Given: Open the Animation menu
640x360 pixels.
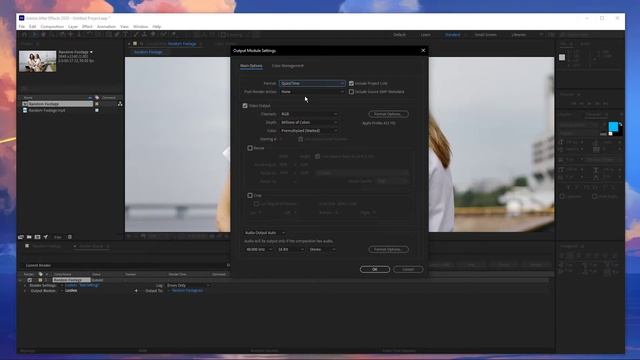Looking at the screenshot, I should pyautogui.click(x=106, y=27).
